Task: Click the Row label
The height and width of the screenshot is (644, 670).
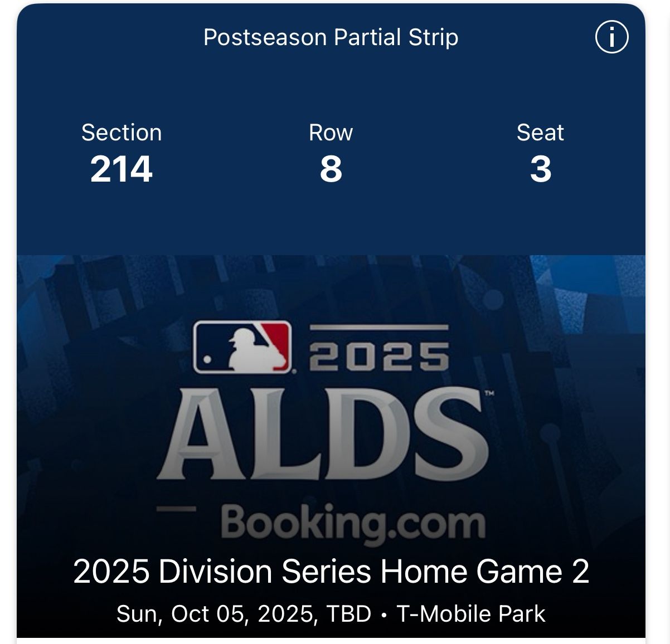Action: coord(331,133)
